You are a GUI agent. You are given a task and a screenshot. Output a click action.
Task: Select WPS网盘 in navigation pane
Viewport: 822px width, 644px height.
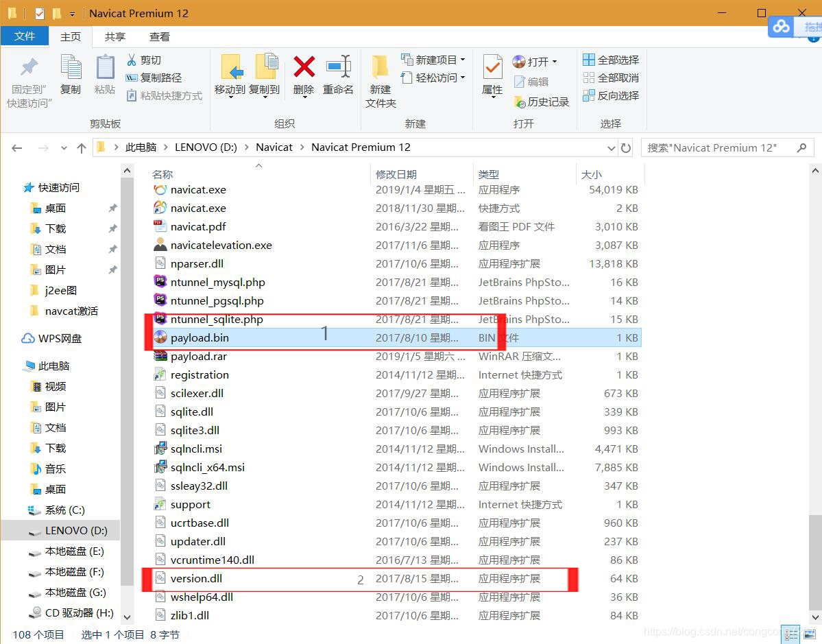click(52, 339)
